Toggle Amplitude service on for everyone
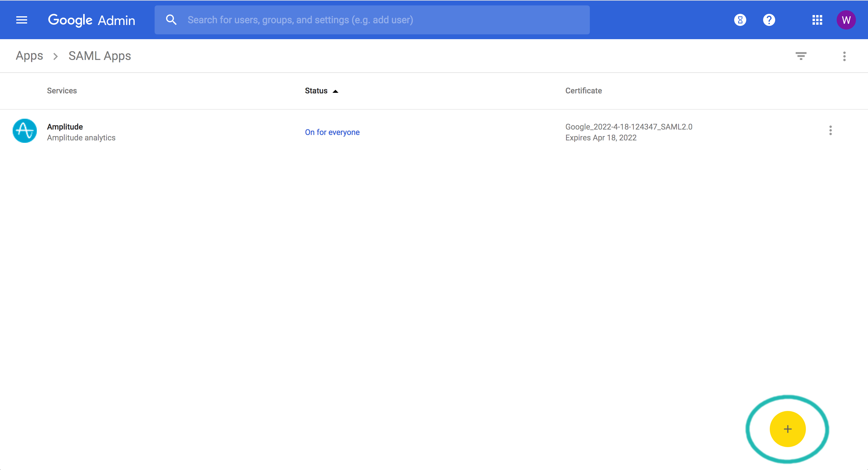Viewport: 868px width, 470px height. [x=333, y=132]
